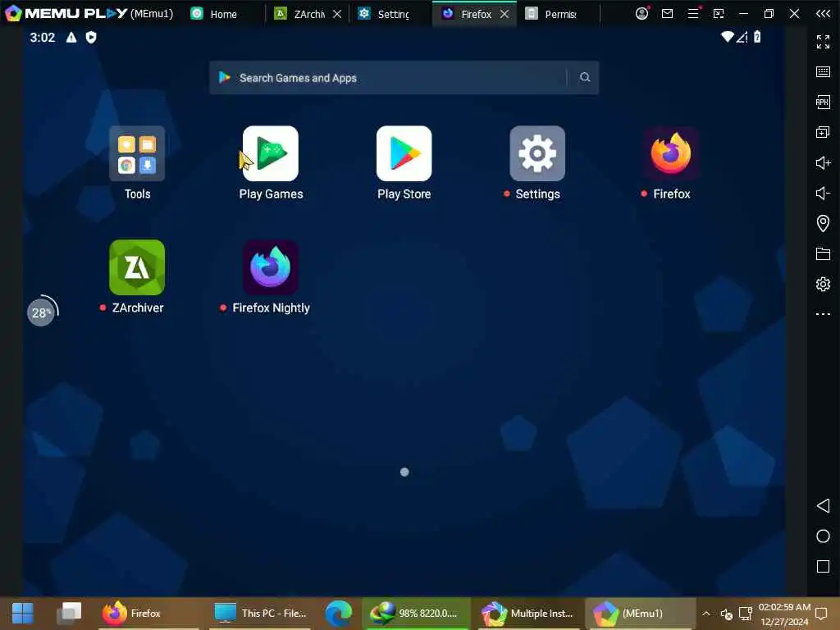Switch to the Settings tab
840x630 pixels.
(385, 14)
